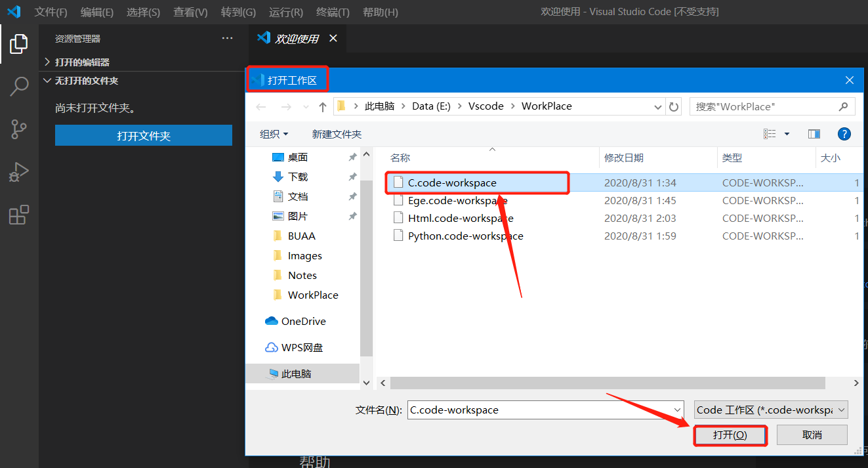Viewport: 868px width, 468px height.
Task: Click Data (E:) in the address breadcrumb
Action: tap(431, 106)
